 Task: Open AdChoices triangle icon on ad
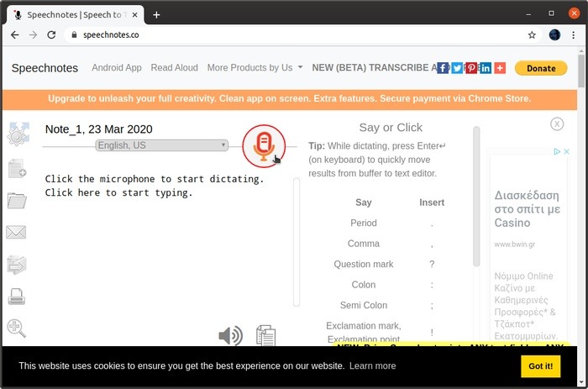coord(557,151)
